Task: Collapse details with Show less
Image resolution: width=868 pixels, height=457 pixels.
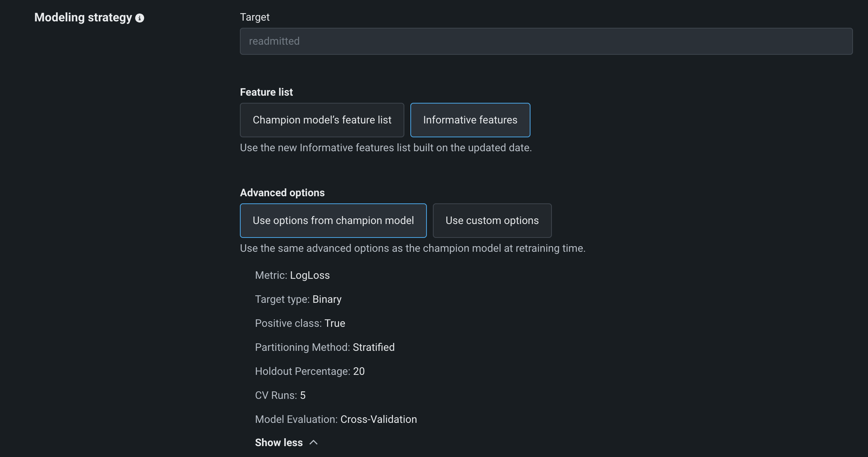Action: click(279, 443)
